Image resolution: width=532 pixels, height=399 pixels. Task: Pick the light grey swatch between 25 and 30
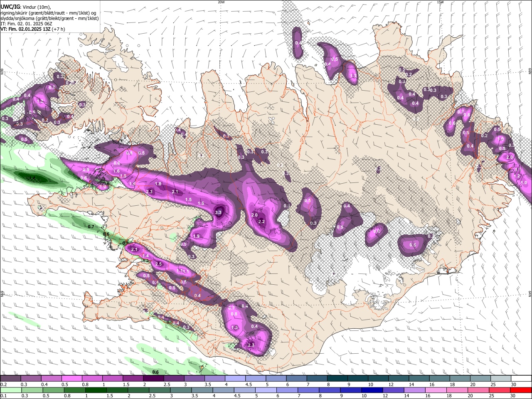pos(501,378)
